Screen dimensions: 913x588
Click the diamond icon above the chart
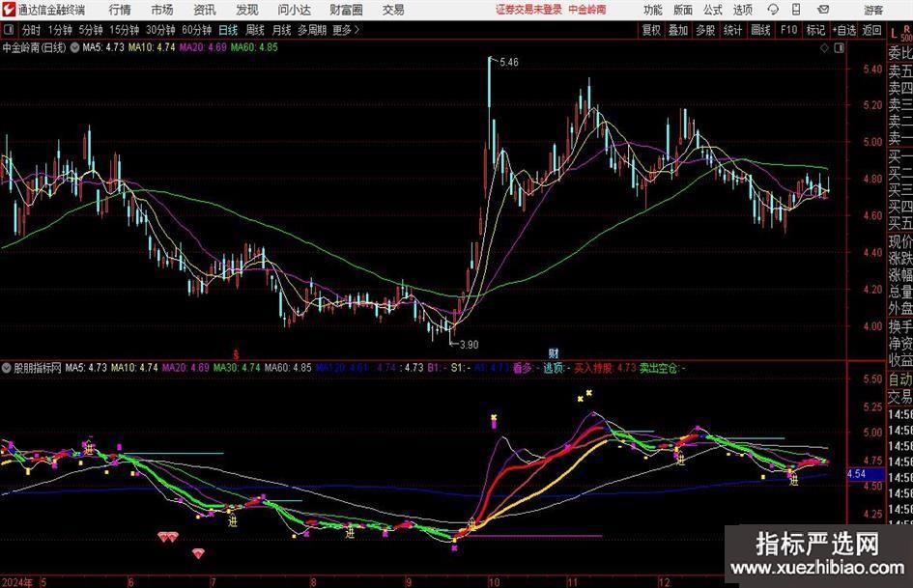[824, 48]
